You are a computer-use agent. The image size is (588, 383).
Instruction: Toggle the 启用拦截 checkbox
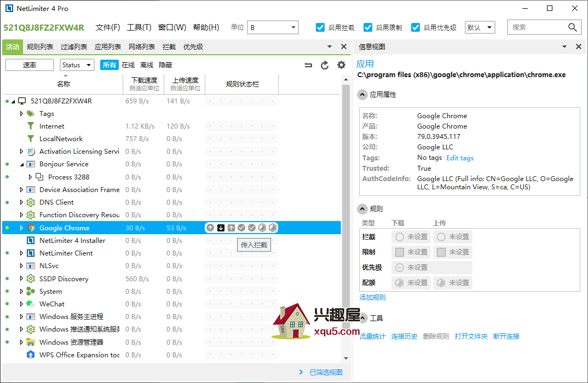click(320, 27)
